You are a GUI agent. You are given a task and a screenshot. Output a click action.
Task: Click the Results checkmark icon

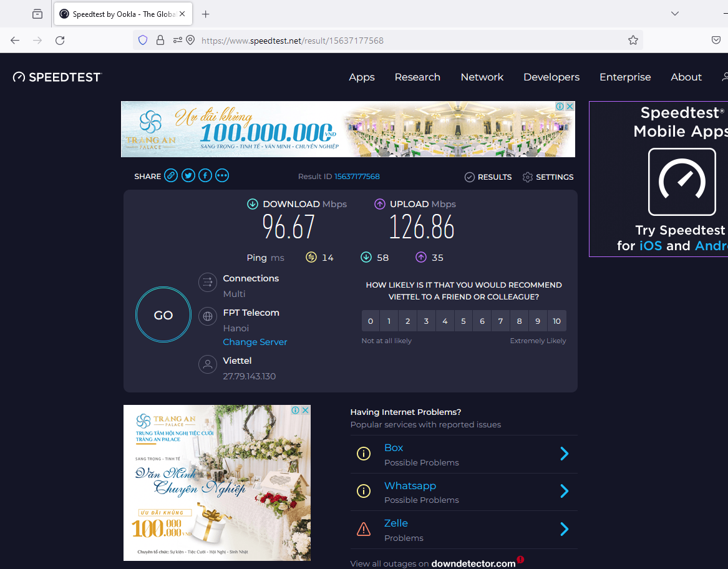[470, 177]
